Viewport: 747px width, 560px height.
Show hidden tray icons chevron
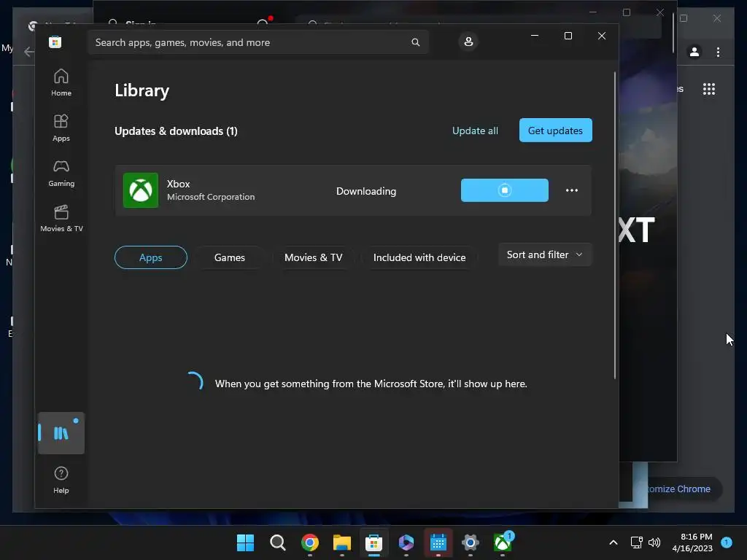click(614, 542)
